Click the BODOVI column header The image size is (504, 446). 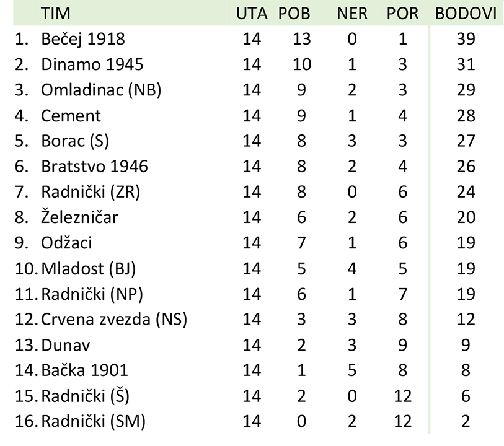466,14
